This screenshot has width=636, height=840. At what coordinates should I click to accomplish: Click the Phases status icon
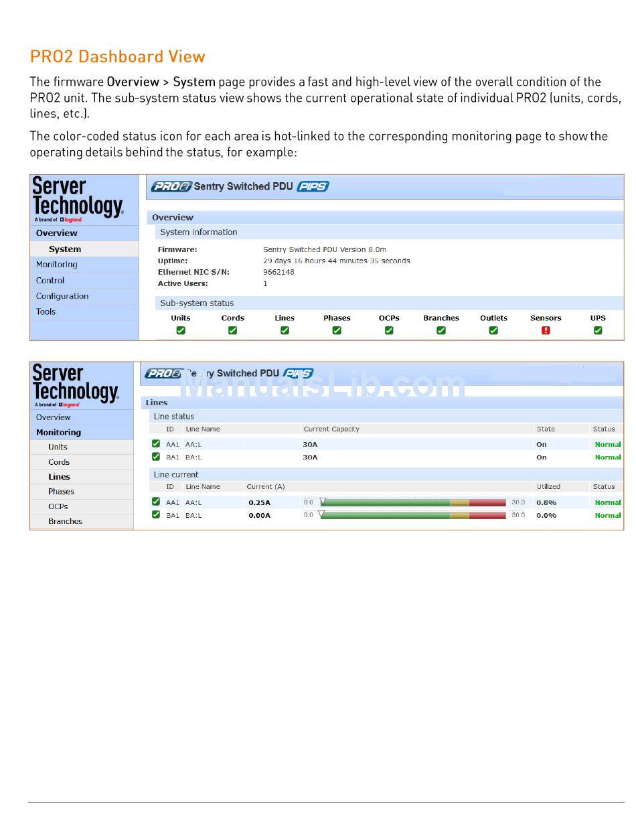[x=337, y=330]
